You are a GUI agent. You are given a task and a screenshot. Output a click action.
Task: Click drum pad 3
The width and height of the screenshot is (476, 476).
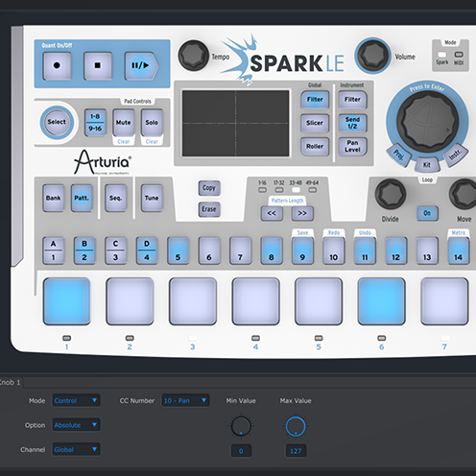coord(193,301)
